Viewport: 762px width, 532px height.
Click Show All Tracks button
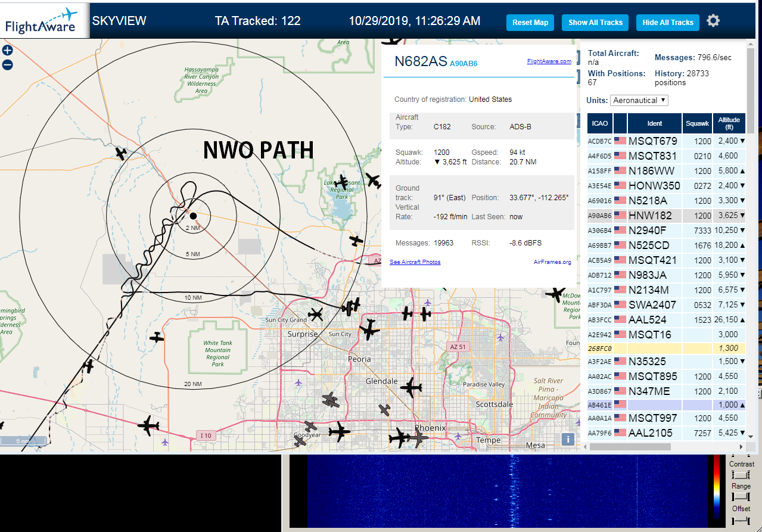click(x=595, y=23)
